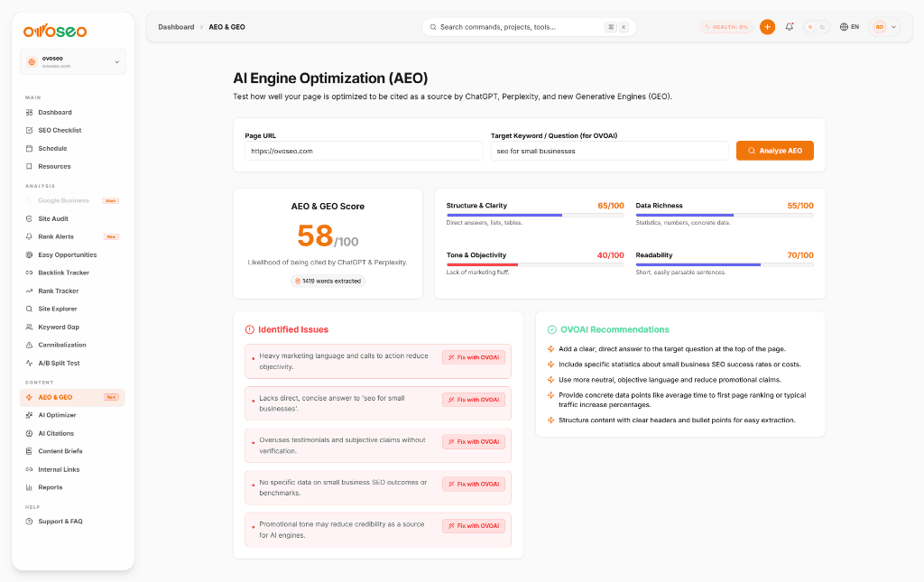Navigate to Dashboard in breadcrumb
Viewport: 924px width, 582px height.
click(x=176, y=27)
